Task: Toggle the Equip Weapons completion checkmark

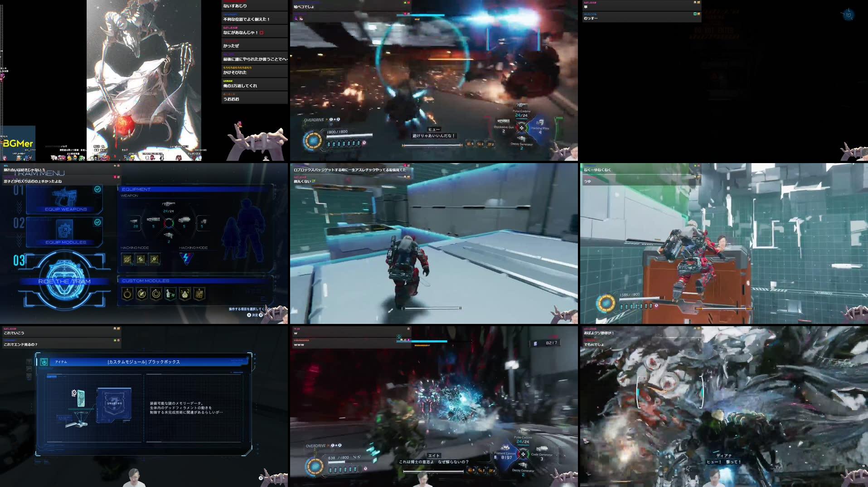Action: 98,189
